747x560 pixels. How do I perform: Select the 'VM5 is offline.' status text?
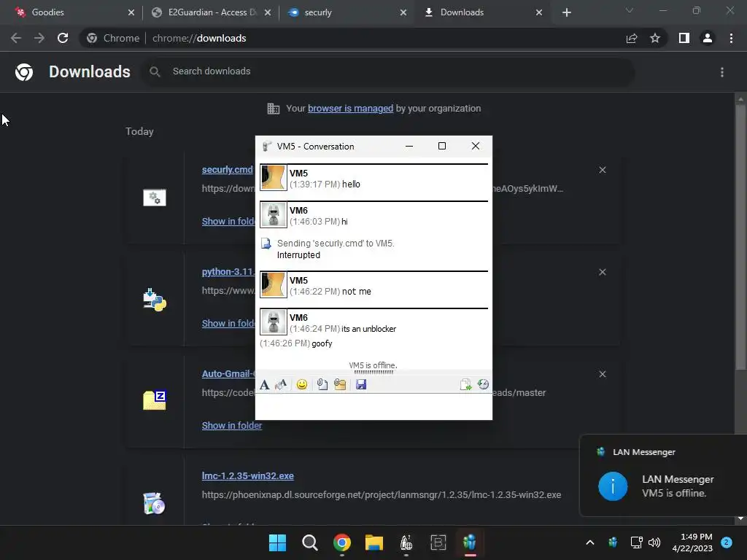click(x=373, y=365)
